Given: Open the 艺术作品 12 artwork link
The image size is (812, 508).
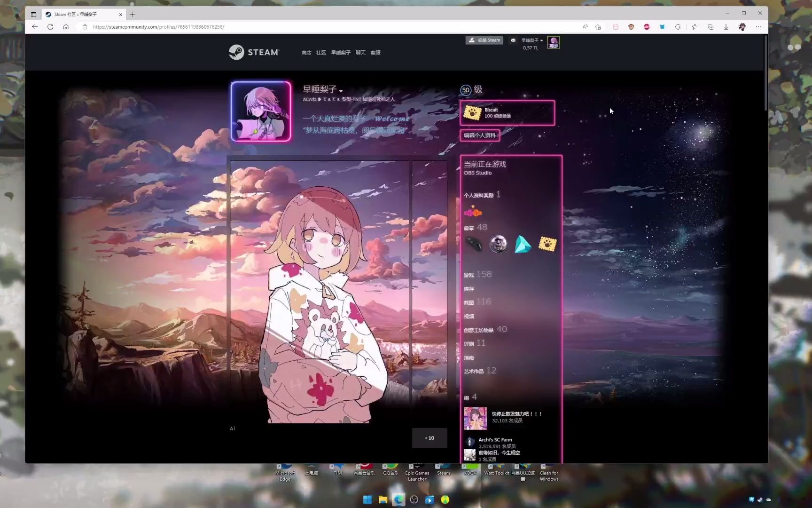Looking at the screenshot, I should tap(480, 371).
